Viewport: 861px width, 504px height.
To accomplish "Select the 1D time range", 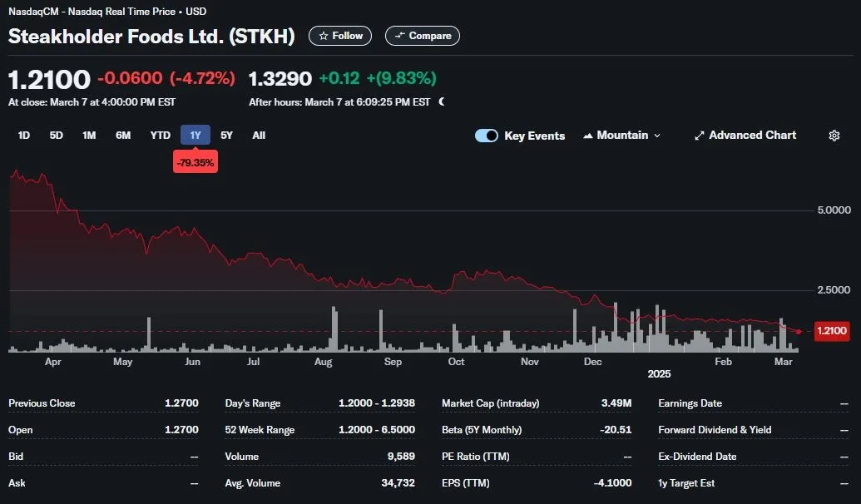I will (23, 135).
